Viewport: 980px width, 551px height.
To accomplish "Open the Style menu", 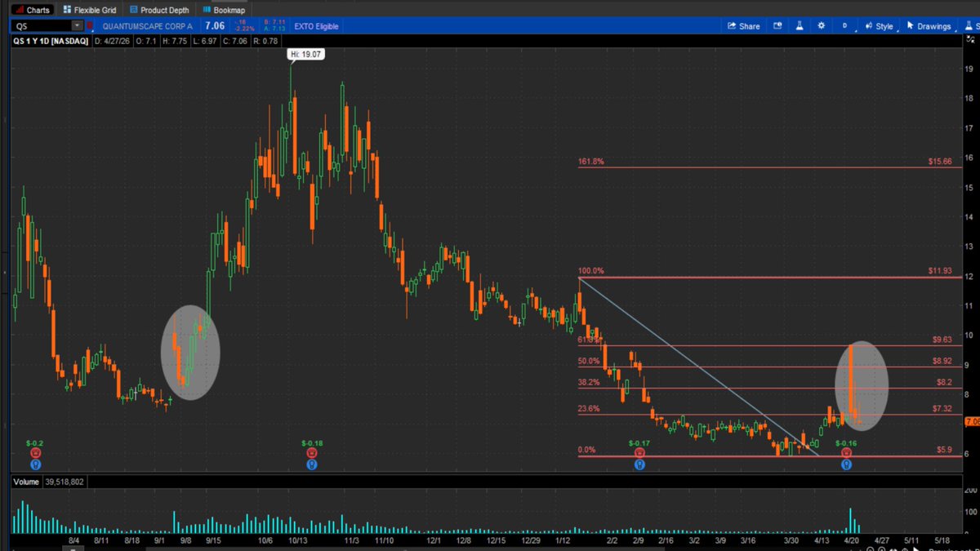I will 879,26.
